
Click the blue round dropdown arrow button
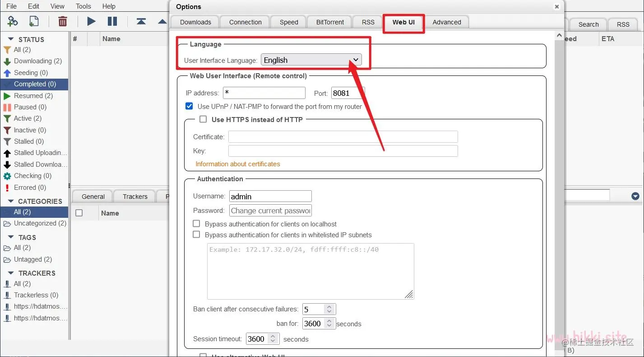(x=635, y=196)
